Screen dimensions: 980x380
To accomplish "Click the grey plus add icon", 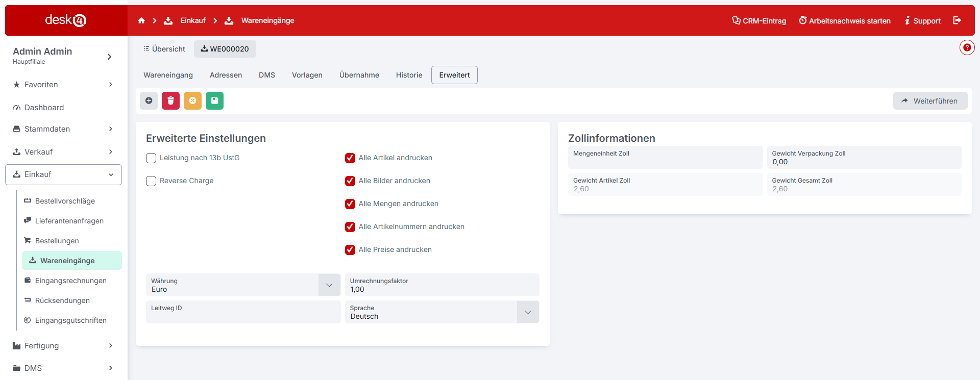I will point(149,100).
